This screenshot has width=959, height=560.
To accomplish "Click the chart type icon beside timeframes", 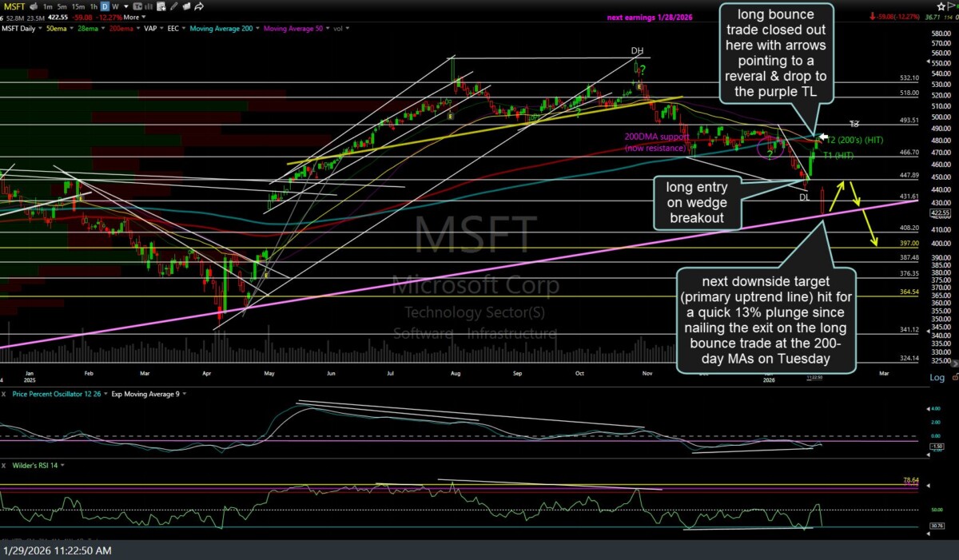I will coord(136,6).
